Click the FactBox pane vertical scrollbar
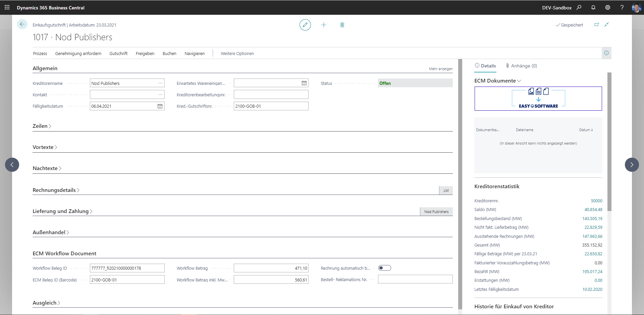Screen dimensions: 644x315 [609, 142]
